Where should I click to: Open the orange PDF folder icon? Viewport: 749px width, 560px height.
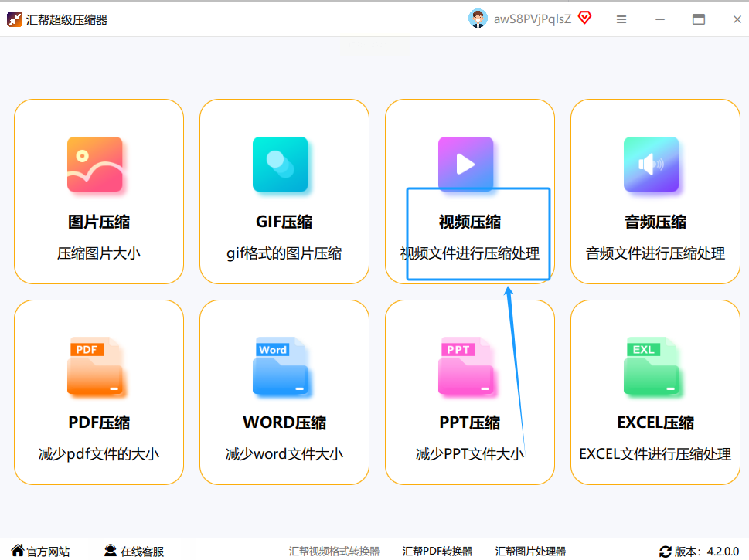click(x=96, y=366)
